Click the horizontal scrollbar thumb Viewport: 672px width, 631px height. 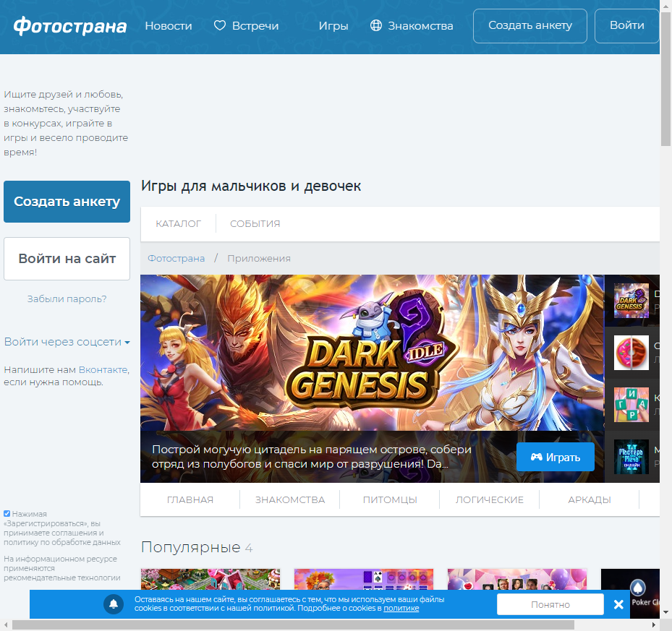coord(293,625)
